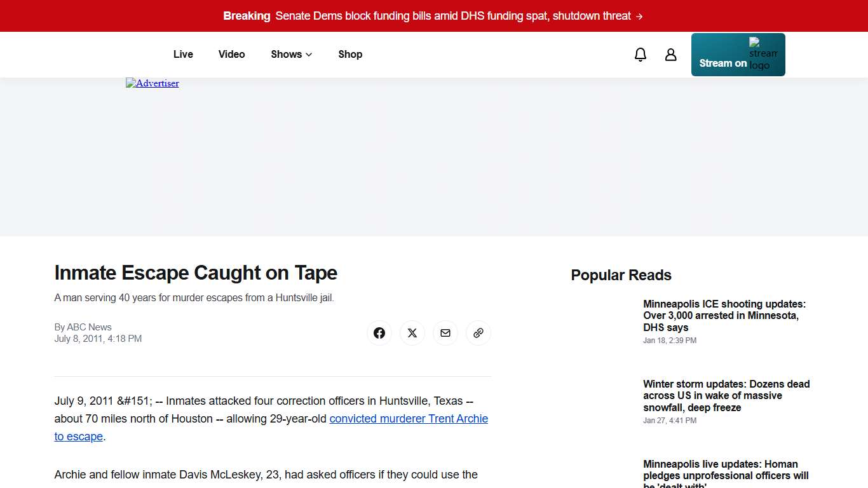
Task: Open user account profile icon
Action: point(671,55)
